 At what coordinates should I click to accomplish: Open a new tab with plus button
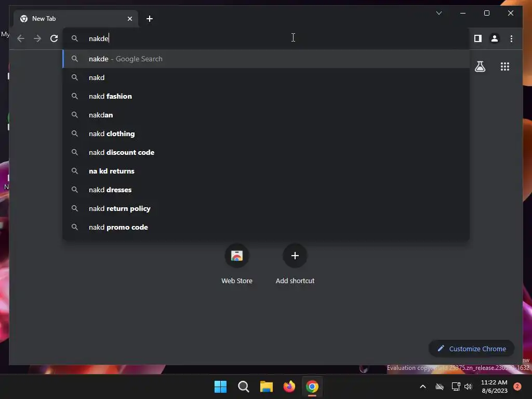150,19
